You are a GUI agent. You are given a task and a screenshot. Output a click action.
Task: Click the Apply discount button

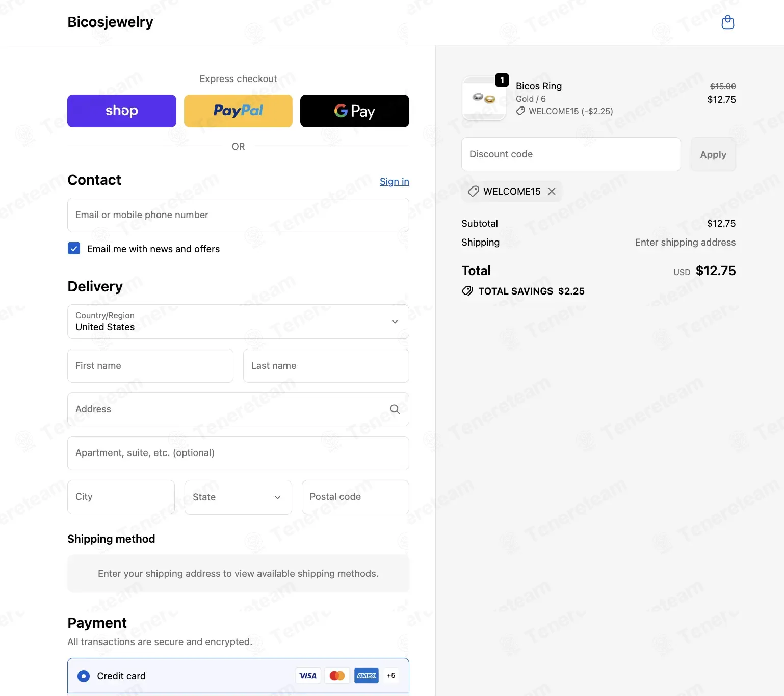713,154
